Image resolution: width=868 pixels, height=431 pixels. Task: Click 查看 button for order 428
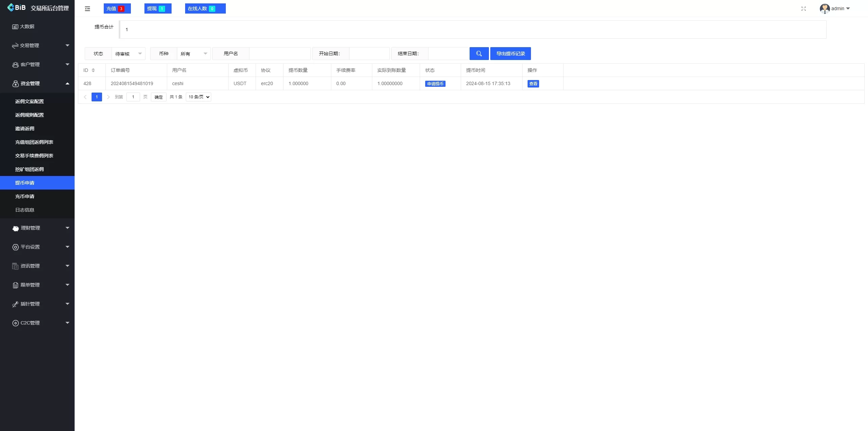(x=533, y=84)
